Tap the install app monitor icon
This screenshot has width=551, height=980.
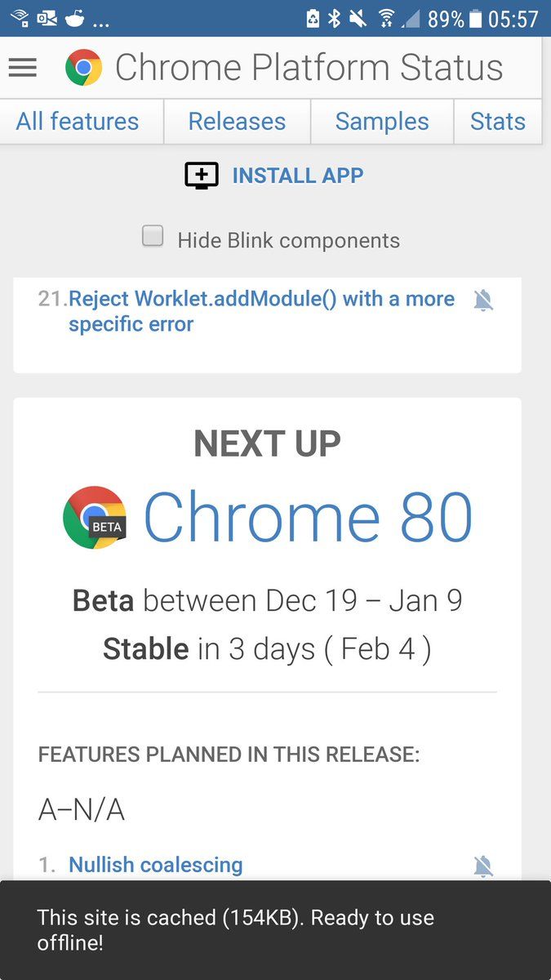[202, 176]
